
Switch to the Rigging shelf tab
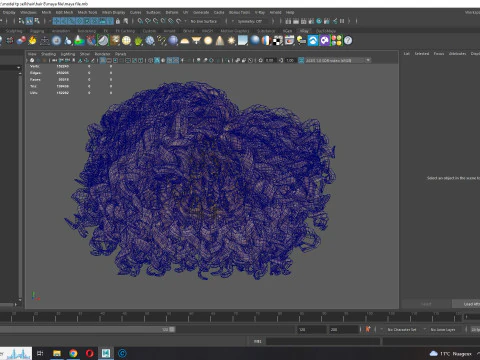37,31
